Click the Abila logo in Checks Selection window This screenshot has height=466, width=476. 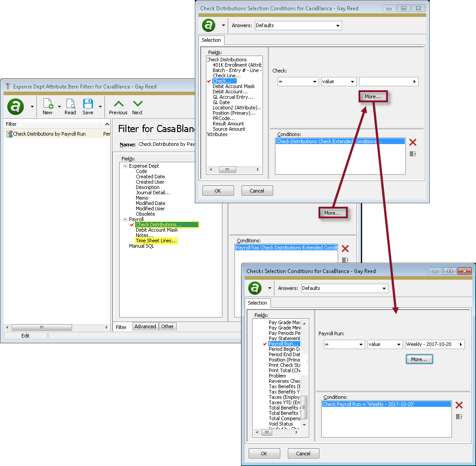pyautogui.click(x=254, y=288)
